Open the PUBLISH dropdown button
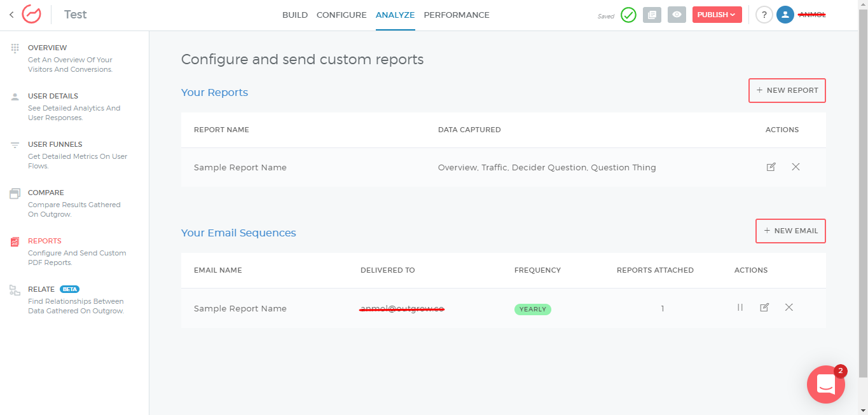This screenshot has height=415, width=868. [x=717, y=15]
